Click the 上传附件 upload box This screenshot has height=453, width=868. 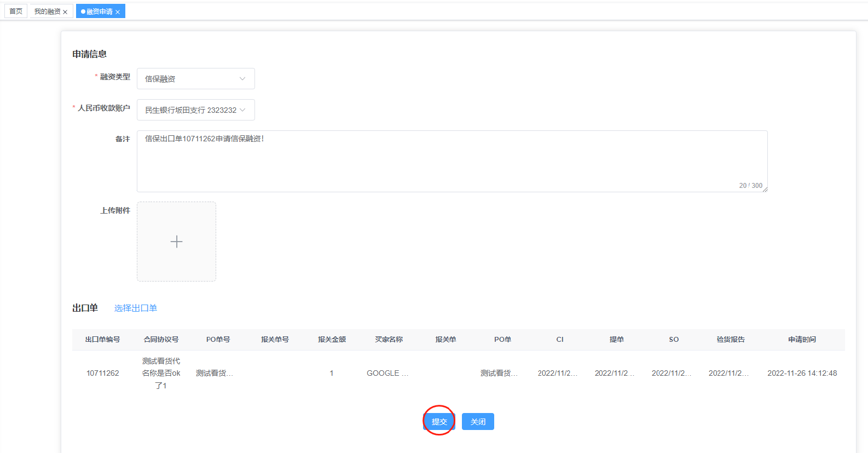pos(176,242)
